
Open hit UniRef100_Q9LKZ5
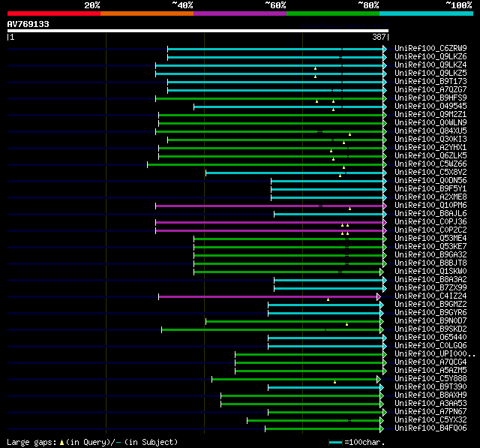[430, 74]
